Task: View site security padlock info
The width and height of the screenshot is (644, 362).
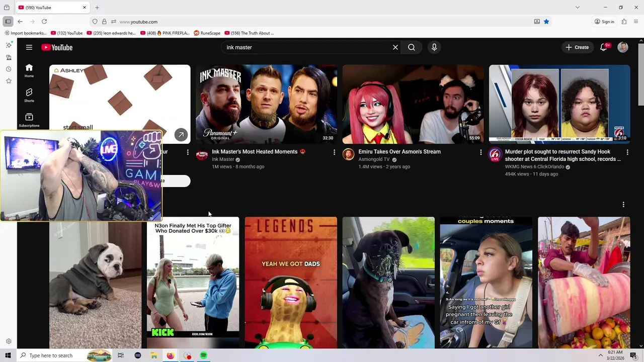Action: [104, 22]
